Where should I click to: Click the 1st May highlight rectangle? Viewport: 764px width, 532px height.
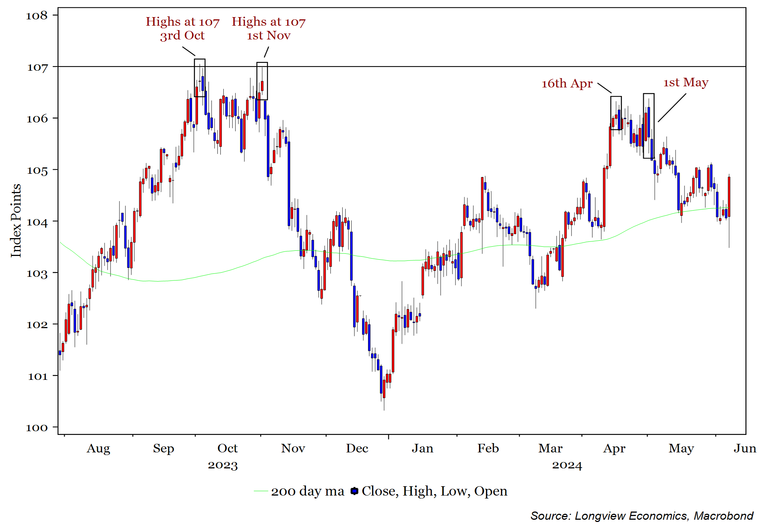point(649,126)
